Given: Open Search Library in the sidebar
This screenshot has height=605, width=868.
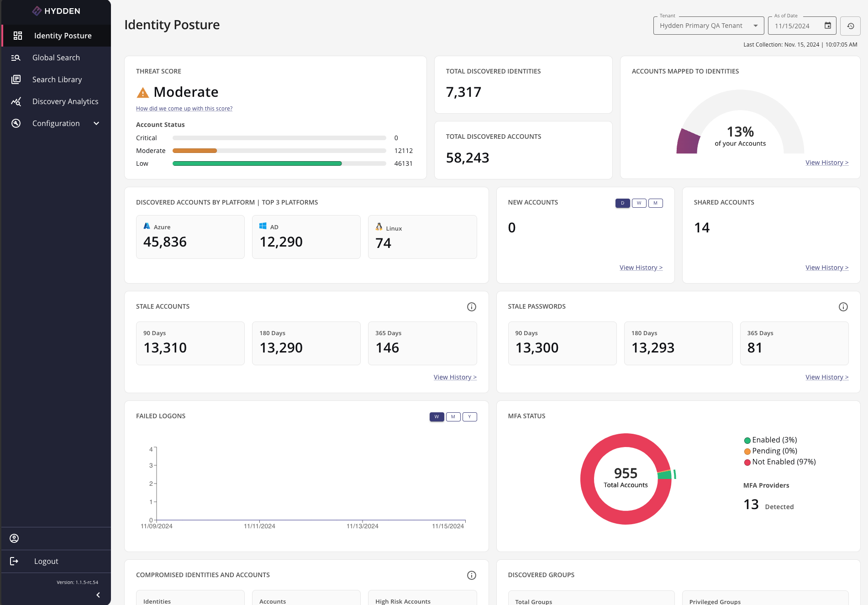Looking at the screenshot, I should (56, 79).
